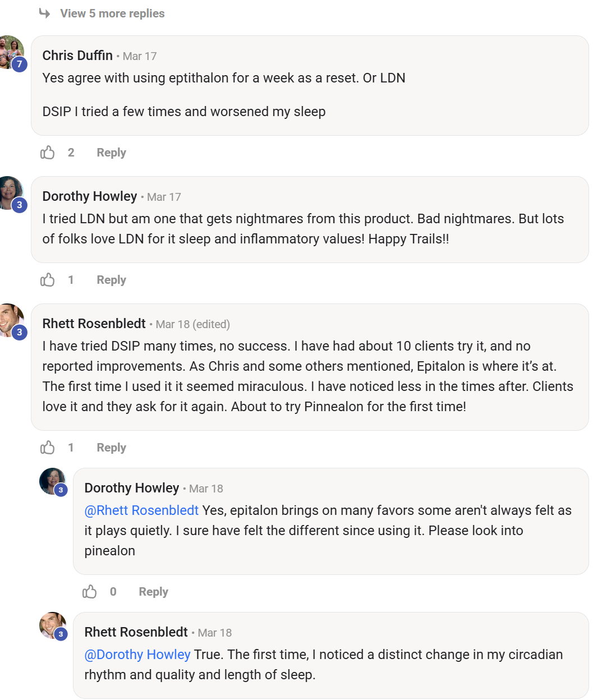Expand View 5 more replies
Image resolution: width=593 pixels, height=700 pixels.
[x=112, y=13]
